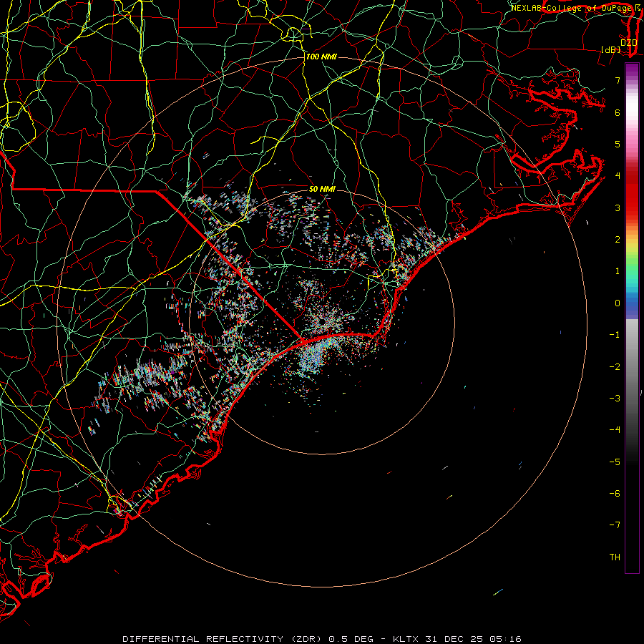The image size is (644, 644).
Task: Click the green 1 dB colorbar segment
Action: pos(632,271)
